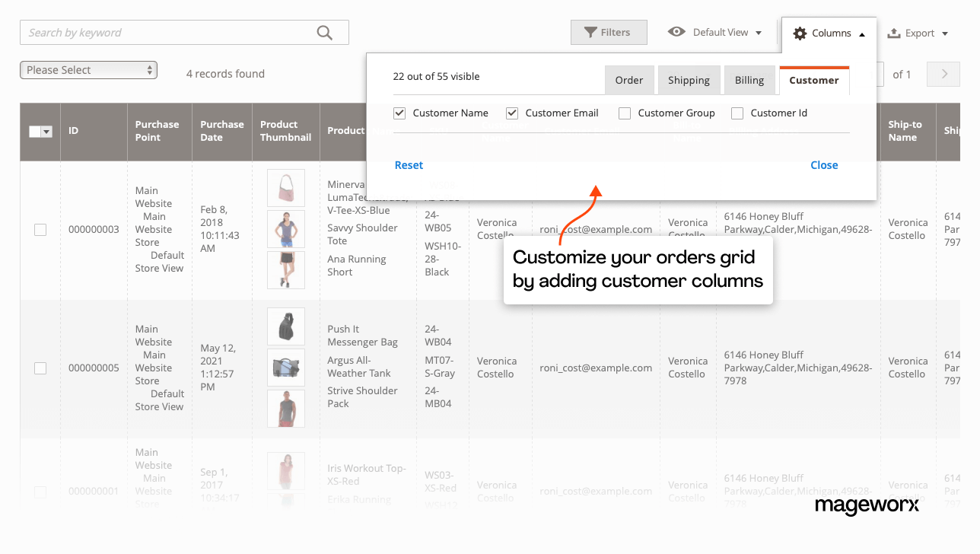Open the Please Select actions dropdown

pos(88,70)
